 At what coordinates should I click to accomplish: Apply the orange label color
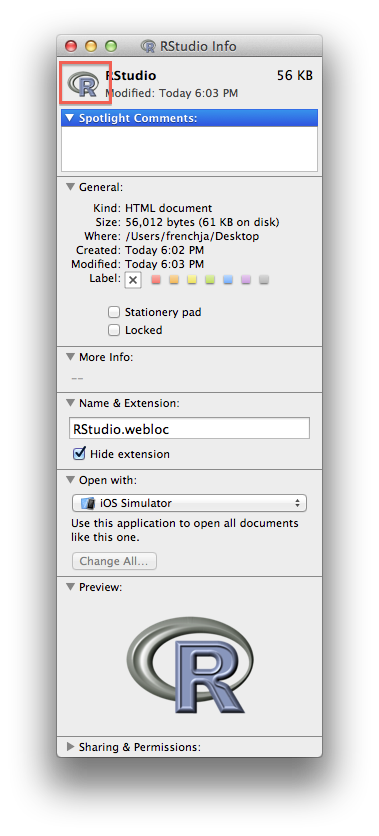pyautogui.click(x=174, y=279)
